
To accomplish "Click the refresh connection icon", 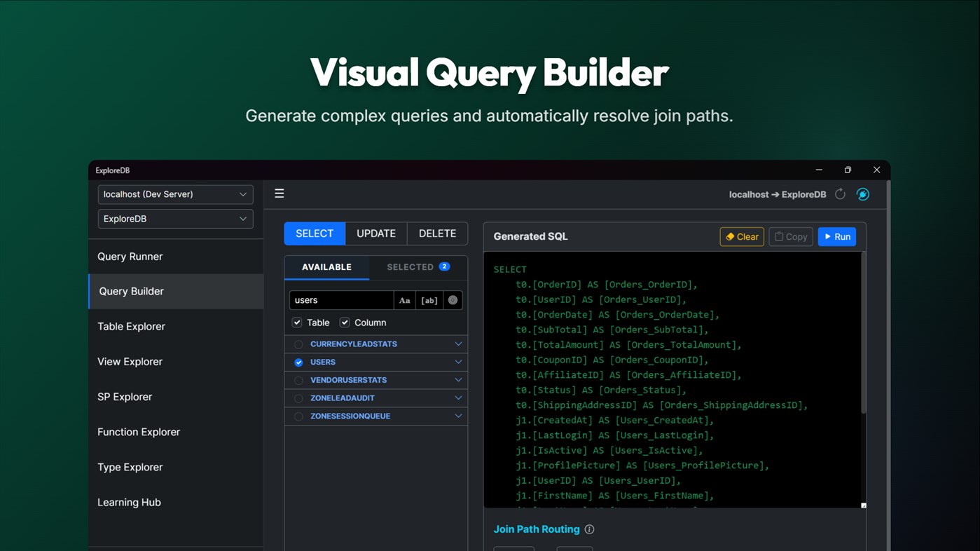I will tap(840, 194).
